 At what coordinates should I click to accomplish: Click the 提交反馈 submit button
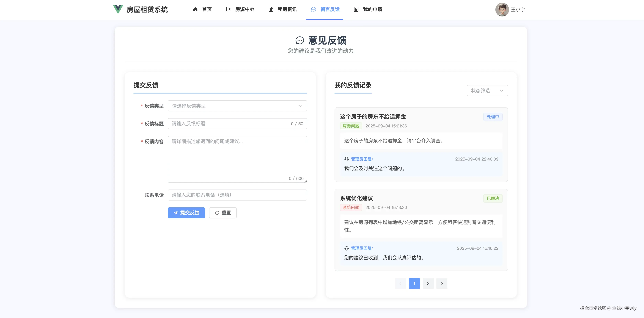186,213
